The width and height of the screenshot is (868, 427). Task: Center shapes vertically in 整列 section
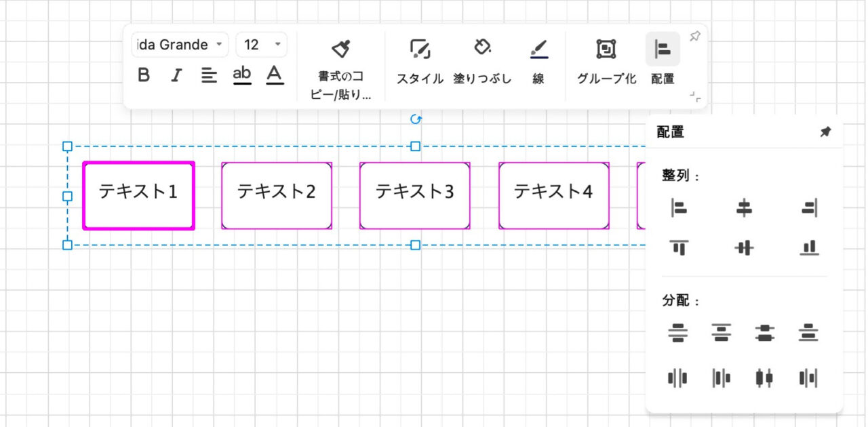743,247
